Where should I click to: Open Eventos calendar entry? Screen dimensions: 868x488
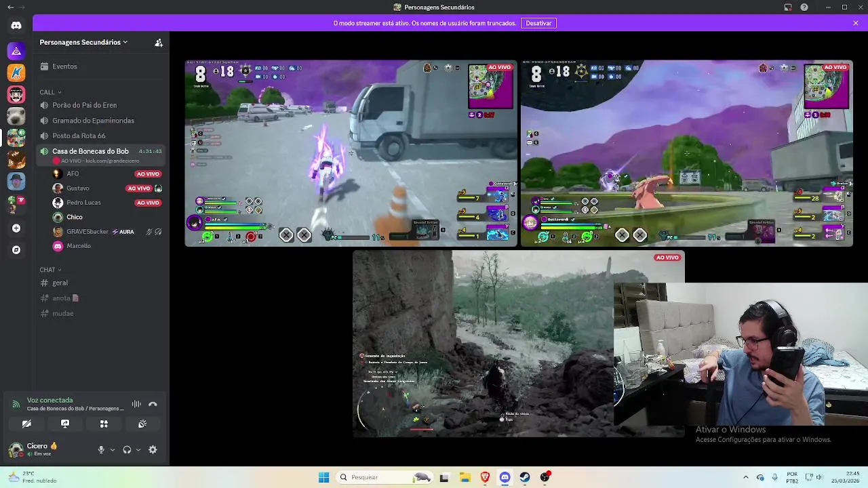point(102,66)
